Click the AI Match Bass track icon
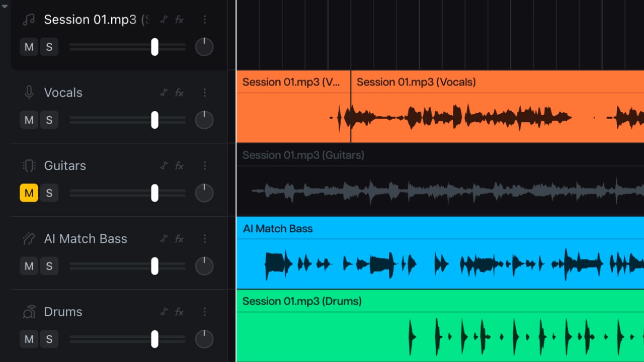The height and width of the screenshot is (362, 644). coord(29,239)
